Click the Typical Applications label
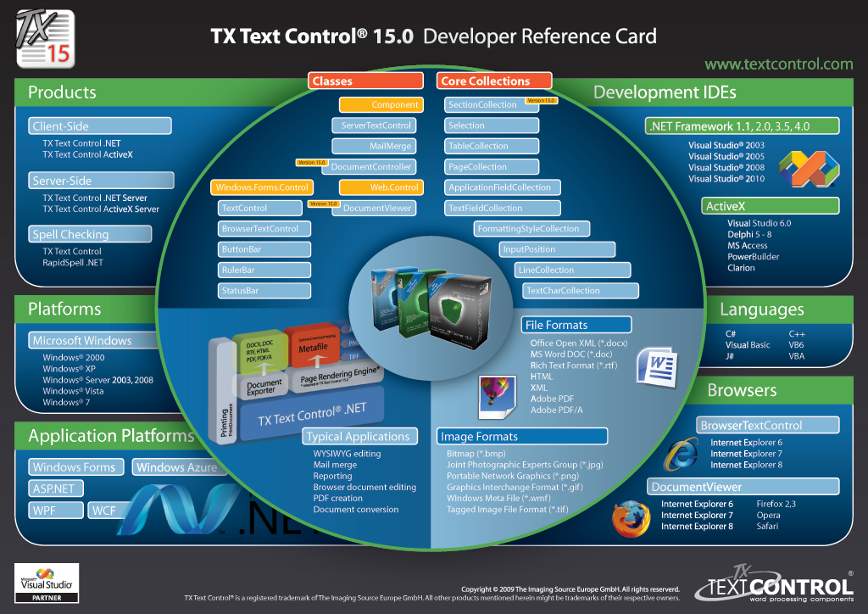This screenshot has height=614, width=868. pos(359,436)
